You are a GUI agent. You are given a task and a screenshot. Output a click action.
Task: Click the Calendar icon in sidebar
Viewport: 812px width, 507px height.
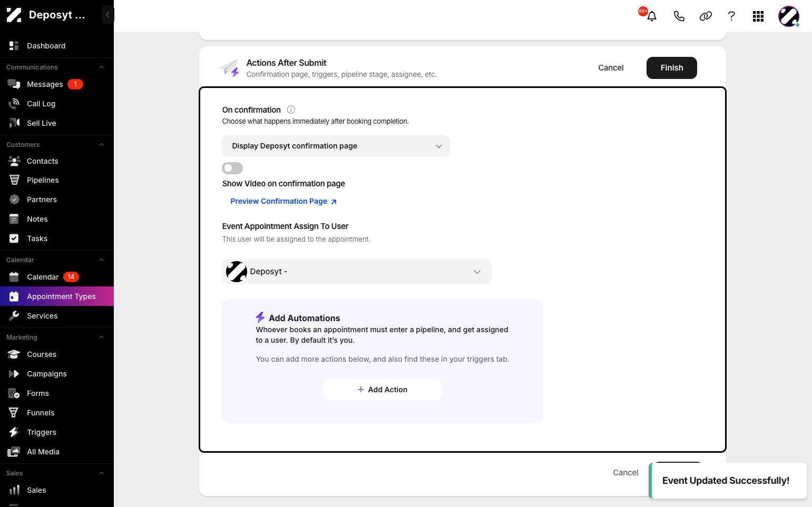pos(14,277)
